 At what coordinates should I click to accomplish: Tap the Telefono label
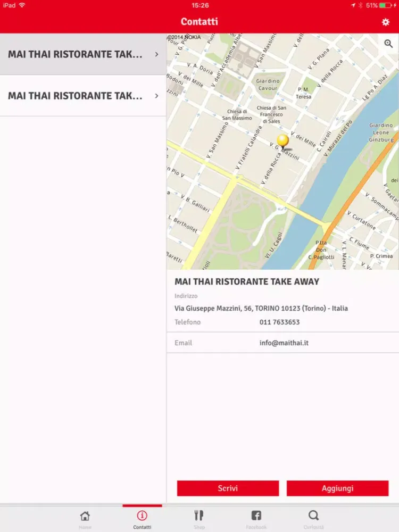click(x=187, y=322)
